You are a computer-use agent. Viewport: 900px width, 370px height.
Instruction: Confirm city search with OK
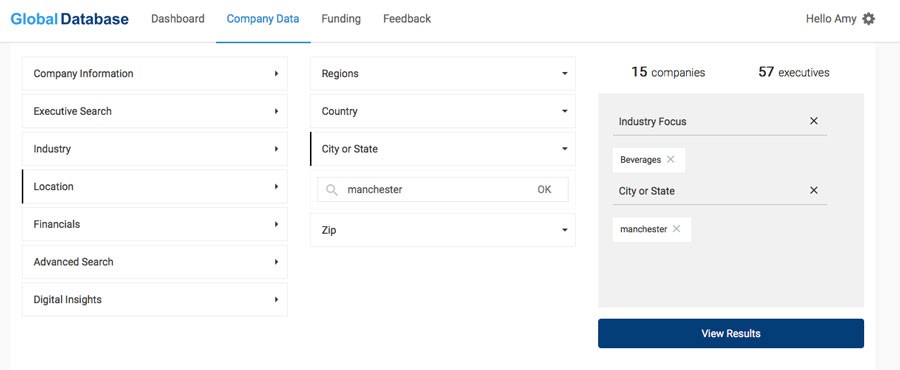(x=544, y=189)
